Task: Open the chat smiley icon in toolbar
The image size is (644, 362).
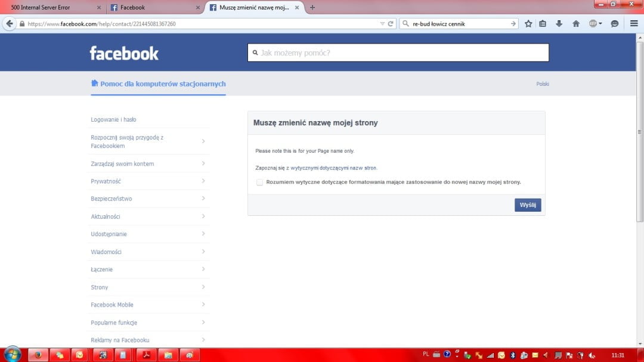Action: pos(614,24)
